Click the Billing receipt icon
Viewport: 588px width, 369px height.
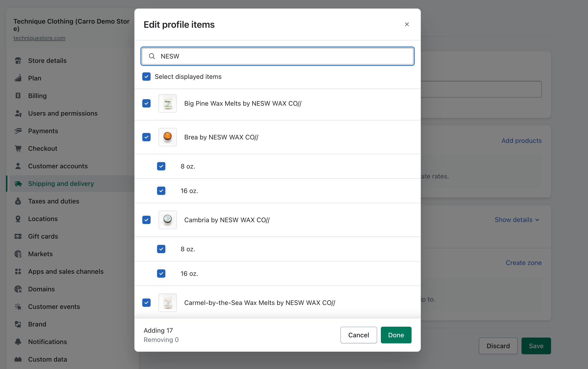click(18, 96)
